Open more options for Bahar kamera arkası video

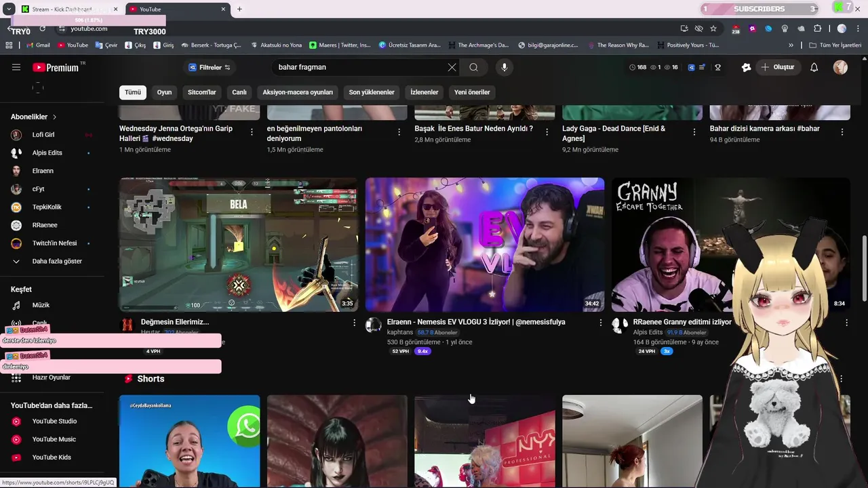click(842, 132)
